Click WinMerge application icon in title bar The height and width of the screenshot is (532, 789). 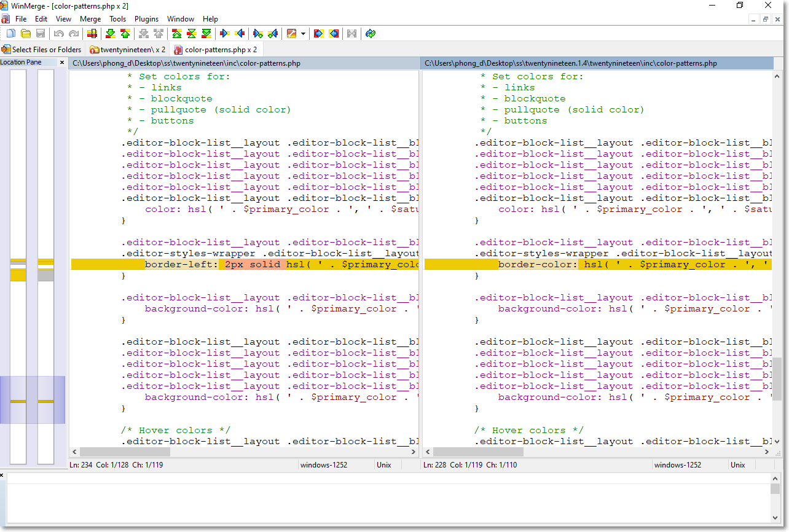(4, 6)
